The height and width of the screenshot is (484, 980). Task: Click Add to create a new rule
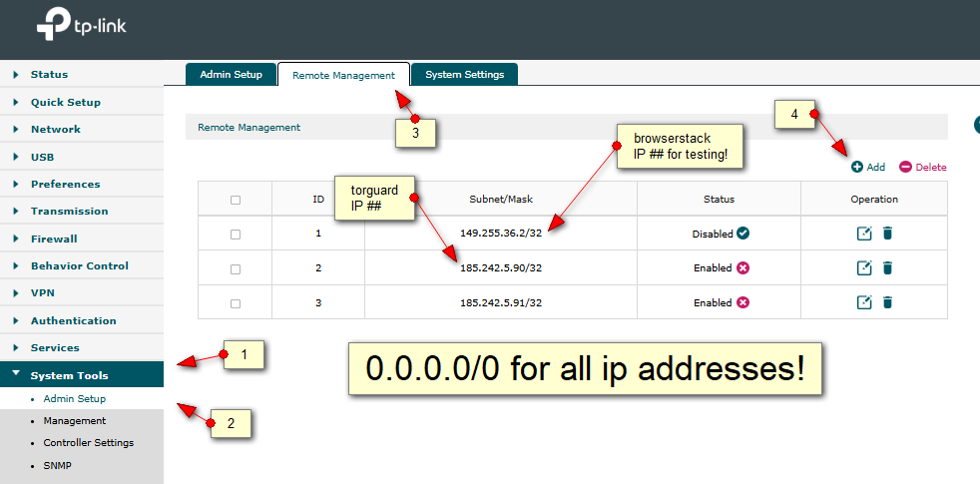(868, 168)
